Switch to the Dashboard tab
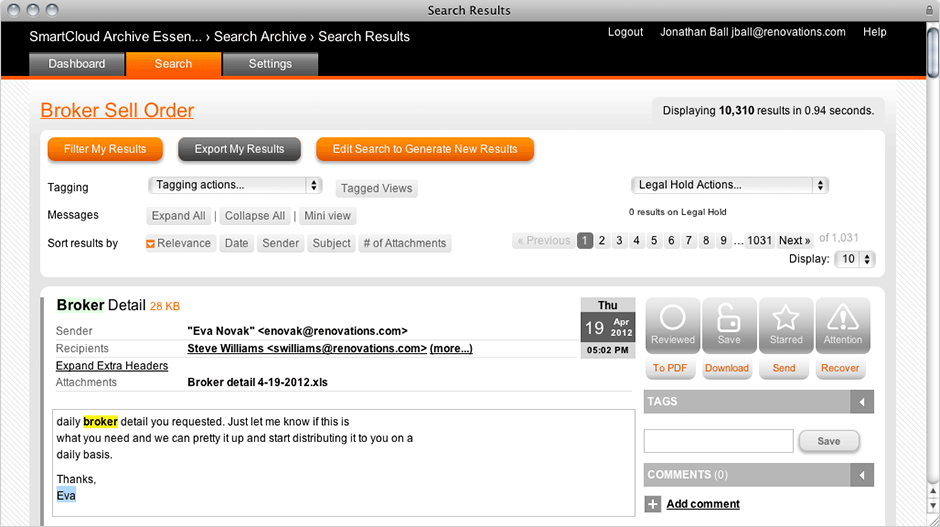Image resolution: width=940 pixels, height=527 pixels. [x=77, y=64]
